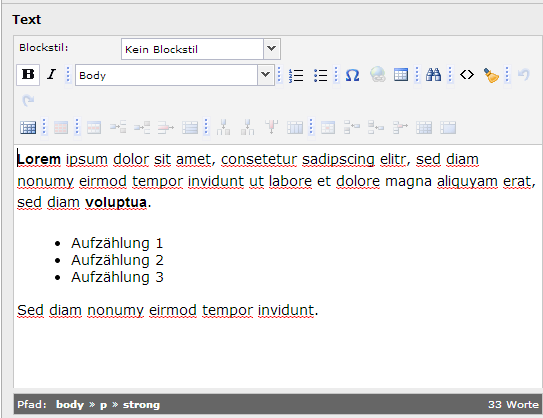Insert a bulleted list
This screenshot has height=418, width=543.
[x=321, y=75]
